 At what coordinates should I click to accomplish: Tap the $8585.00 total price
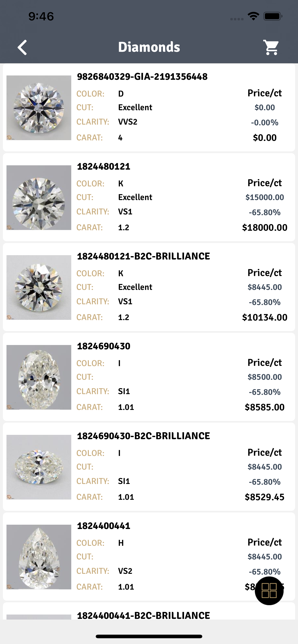point(264,407)
